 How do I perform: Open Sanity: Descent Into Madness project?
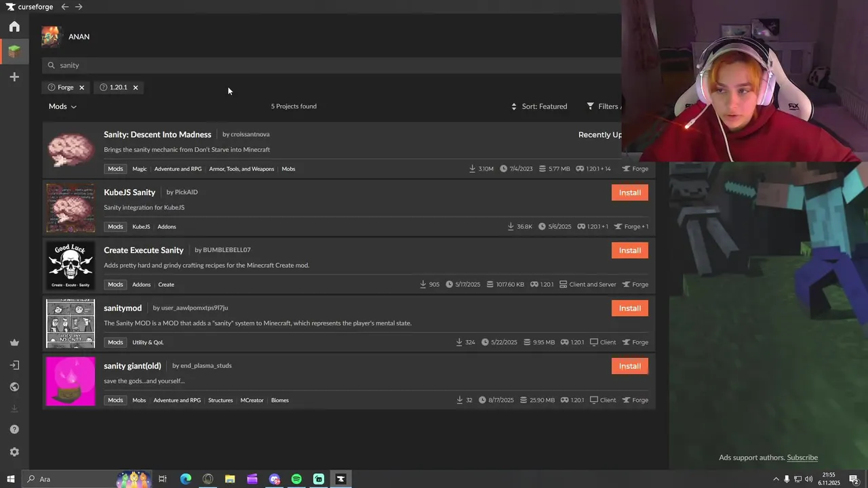pyautogui.click(x=157, y=134)
